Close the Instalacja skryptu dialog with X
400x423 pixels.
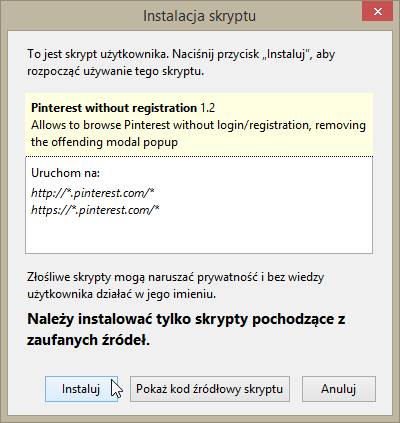coord(378,12)
